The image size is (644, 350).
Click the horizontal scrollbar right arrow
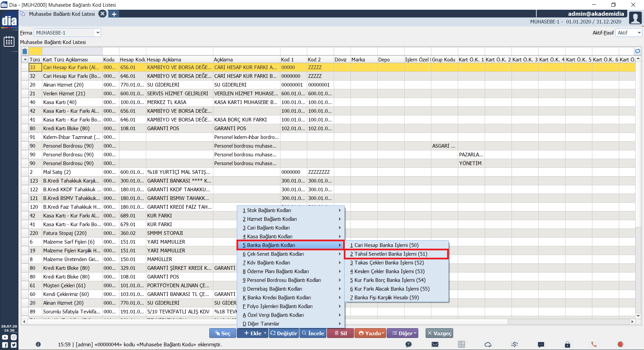(632, 321)
